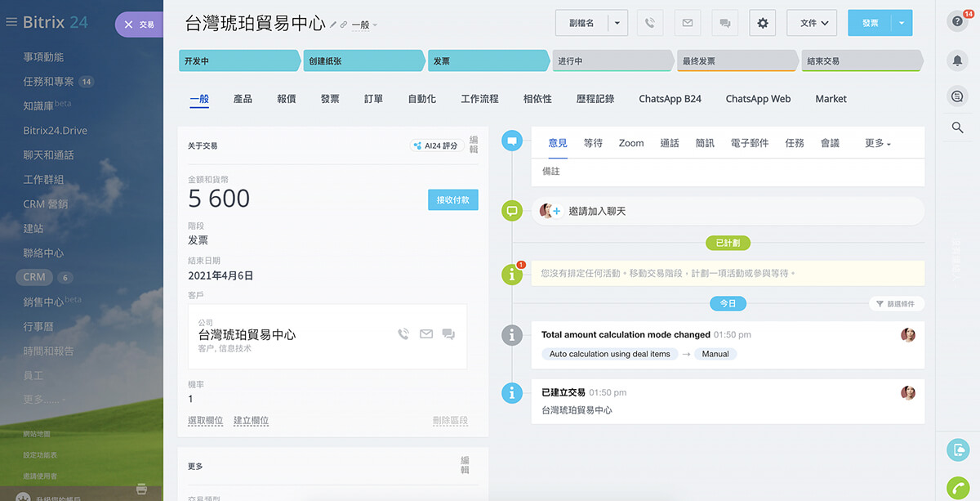The height and width of the screenshot is (501, 980).
Task: Open the 文件 dropdown
Action: coord(813,23)
